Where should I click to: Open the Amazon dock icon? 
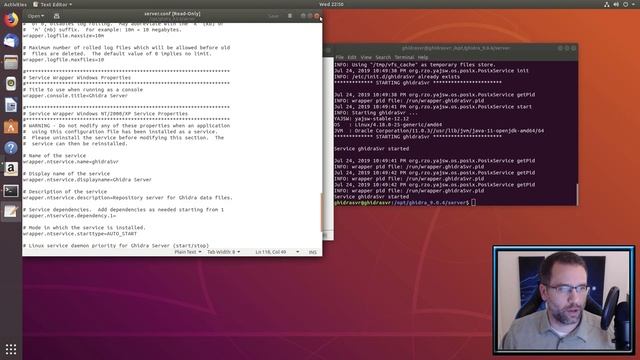tap(11, 169)
